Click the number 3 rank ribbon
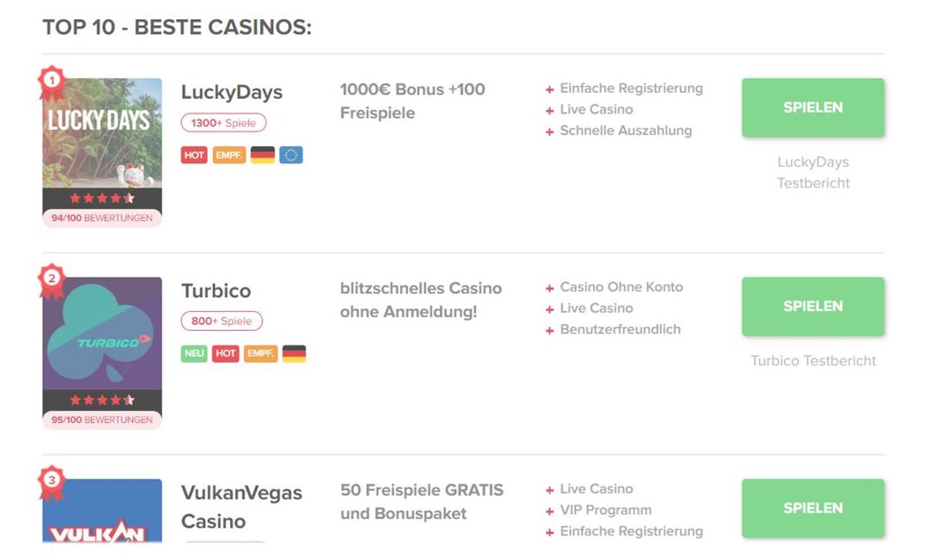929x560 pixels. click(x=51, y=480)
